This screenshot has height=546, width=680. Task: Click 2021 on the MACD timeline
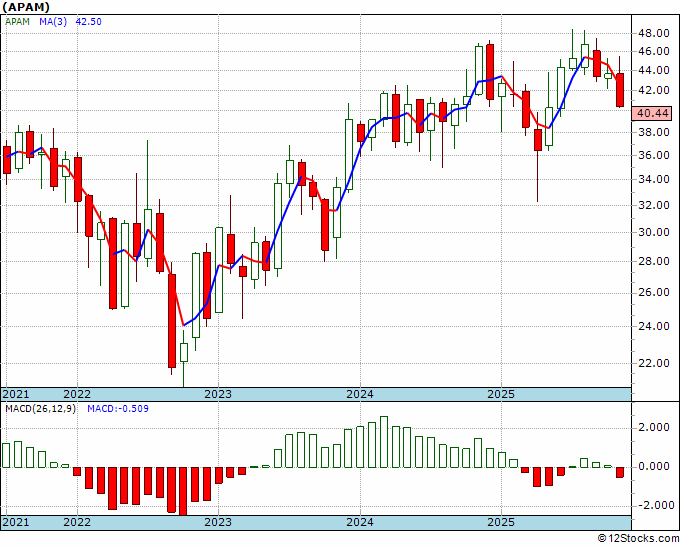click(x=16, y=522)
